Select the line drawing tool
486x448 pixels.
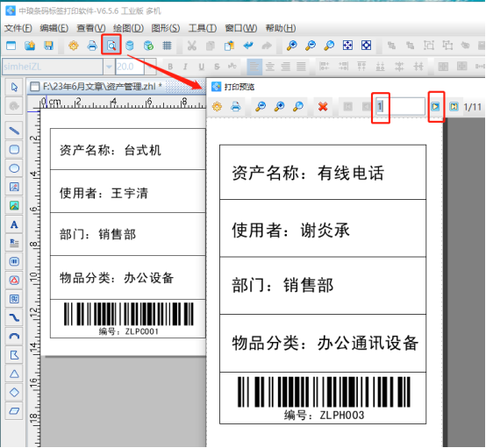coord(14,131)
